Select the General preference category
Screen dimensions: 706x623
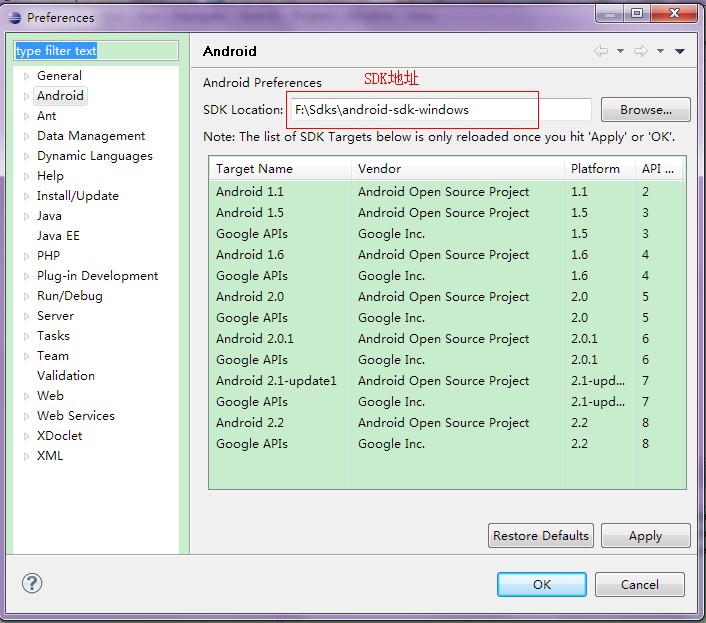pos(59,76)
